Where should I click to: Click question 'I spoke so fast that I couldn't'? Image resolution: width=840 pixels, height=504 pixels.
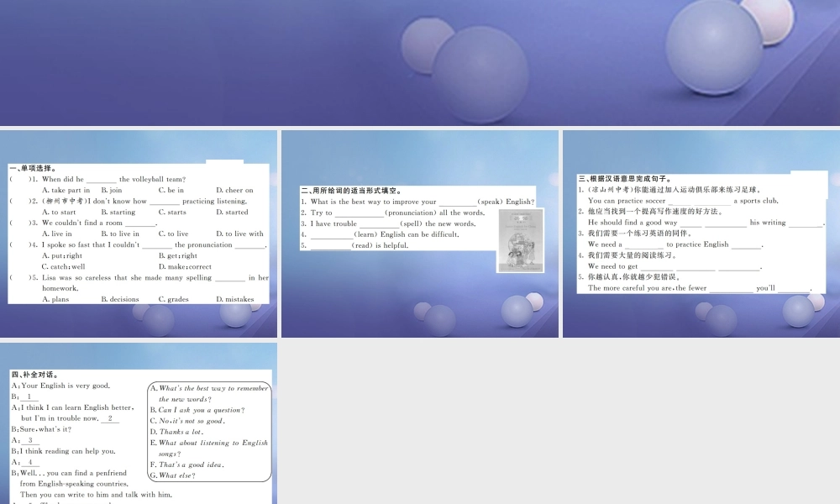tap(155, 244)
